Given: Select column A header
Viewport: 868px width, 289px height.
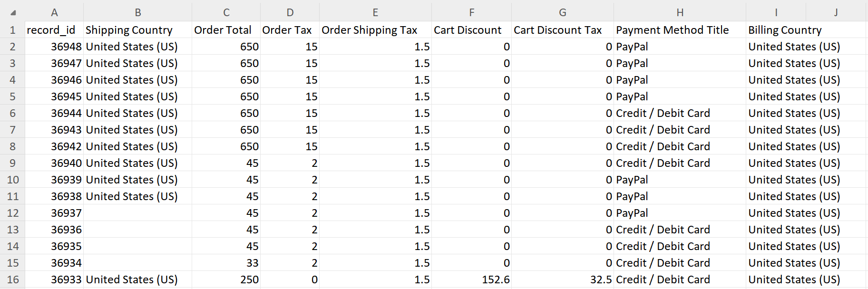Looking at the screenshot, I should click(54, 12).
